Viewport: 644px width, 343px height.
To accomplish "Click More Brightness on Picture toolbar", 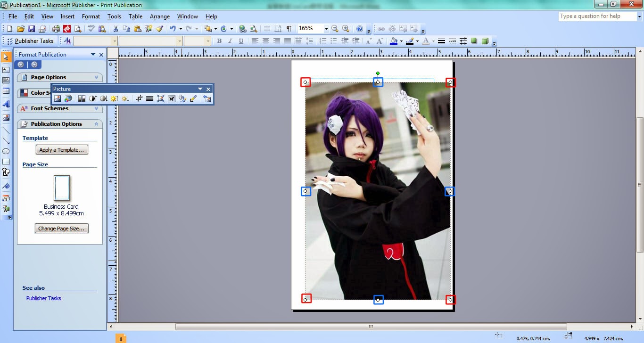I will 114,98.
